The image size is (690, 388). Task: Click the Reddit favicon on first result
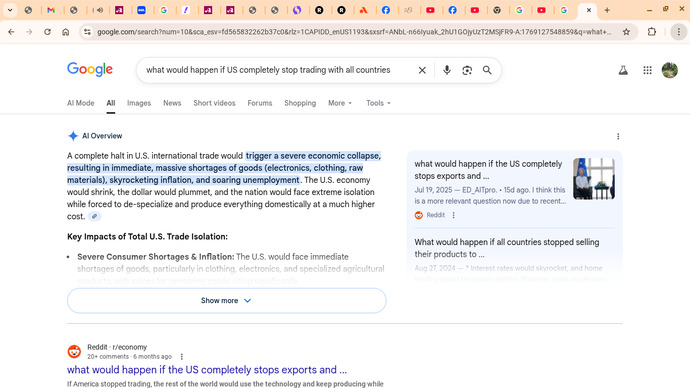[74, 351]
